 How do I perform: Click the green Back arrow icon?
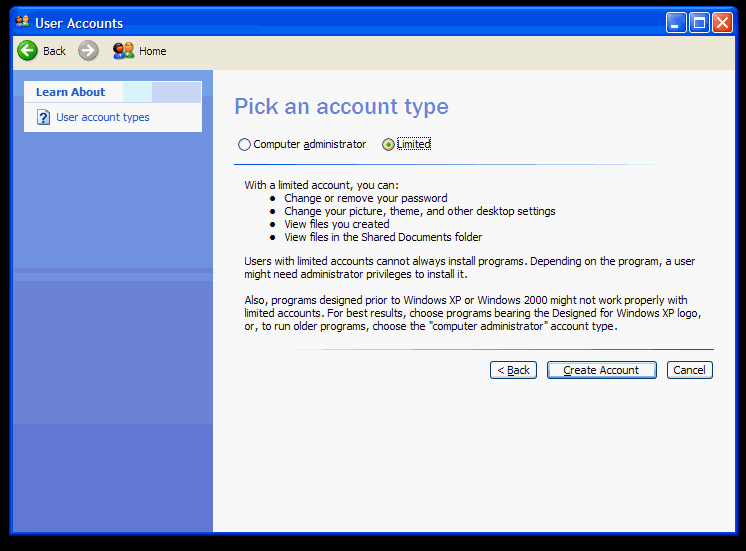coord(27,50)
